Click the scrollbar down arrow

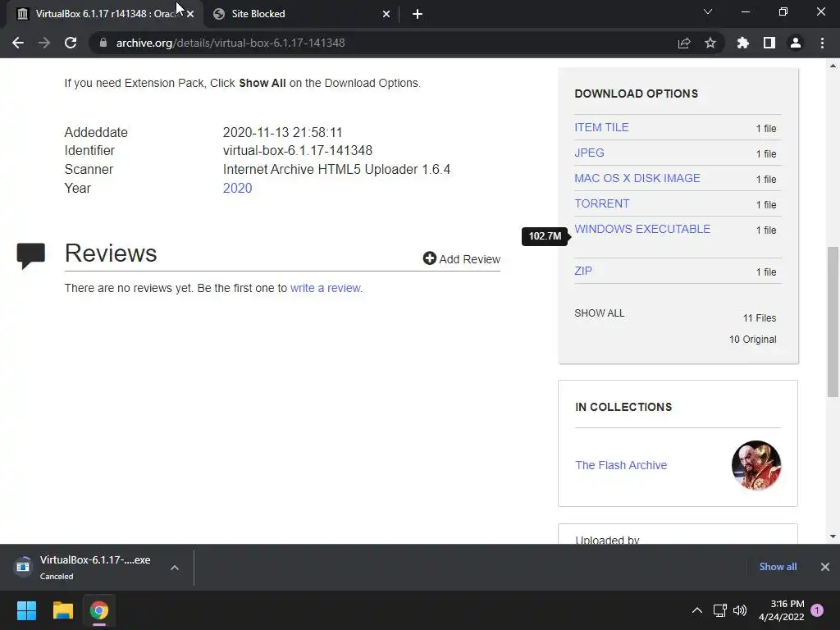833,536
